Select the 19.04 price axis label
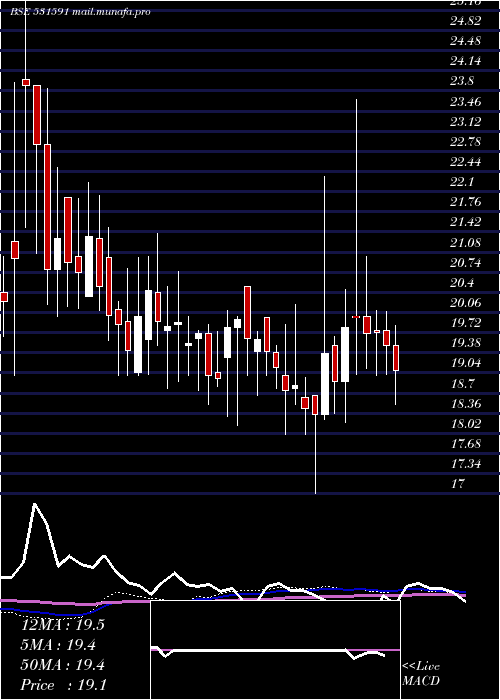The width and height of the screenshot is (500, 700). click(465, 363)
